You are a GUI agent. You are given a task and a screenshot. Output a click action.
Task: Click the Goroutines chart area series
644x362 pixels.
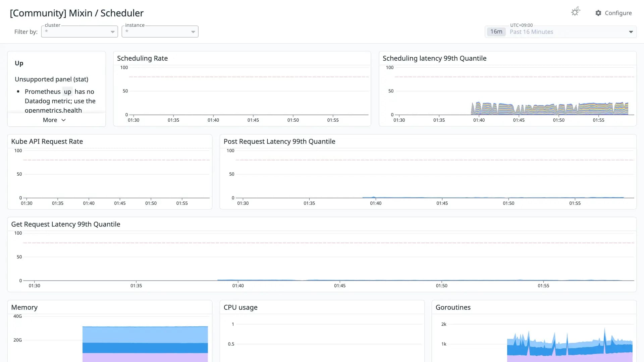tap(570, 350)
